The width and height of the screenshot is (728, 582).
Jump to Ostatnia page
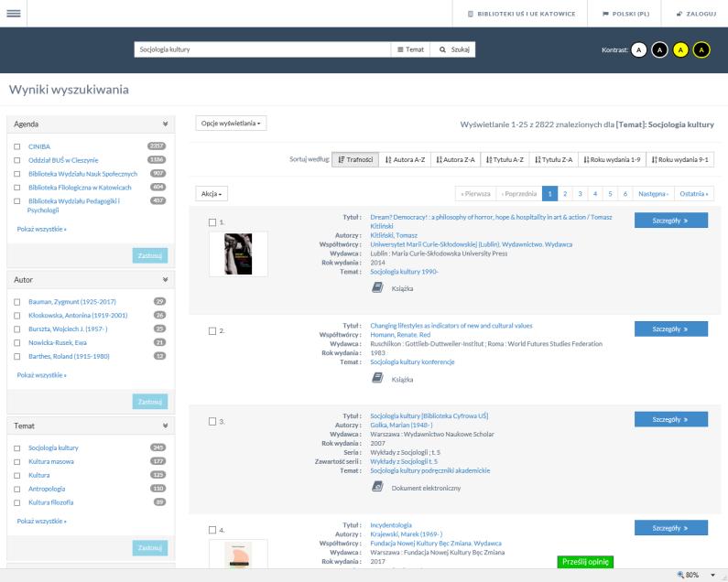tap(693, 193)
